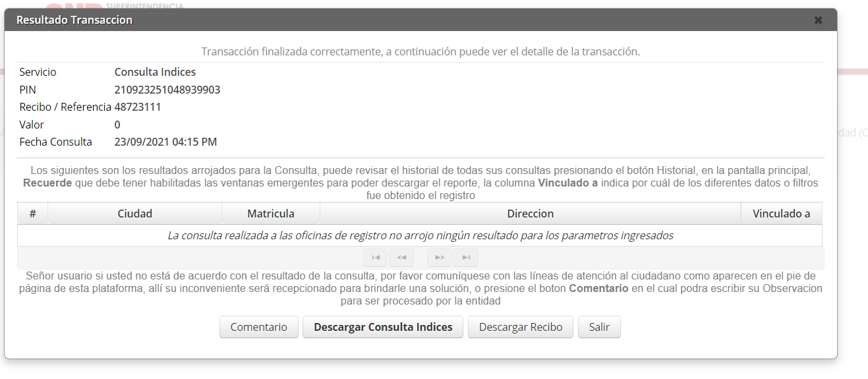This screenshot has height=379, width=868.
Task: Click the Direccion column header
Action: 530,214
